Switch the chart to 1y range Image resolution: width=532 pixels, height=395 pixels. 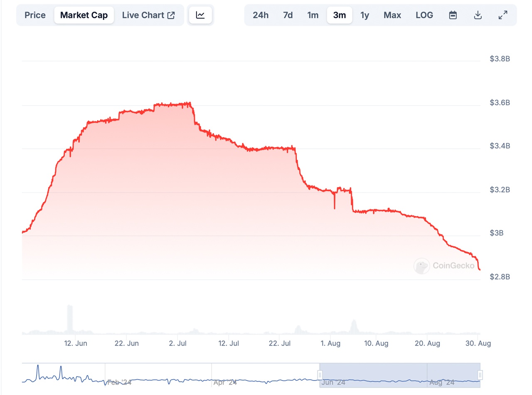tap(365, 15)
